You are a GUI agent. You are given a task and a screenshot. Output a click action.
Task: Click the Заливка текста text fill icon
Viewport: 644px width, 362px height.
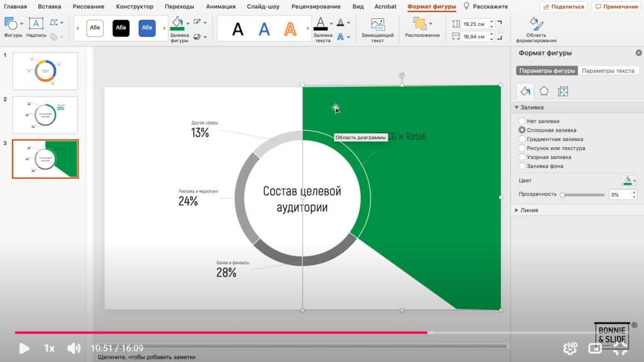point(320,24)
